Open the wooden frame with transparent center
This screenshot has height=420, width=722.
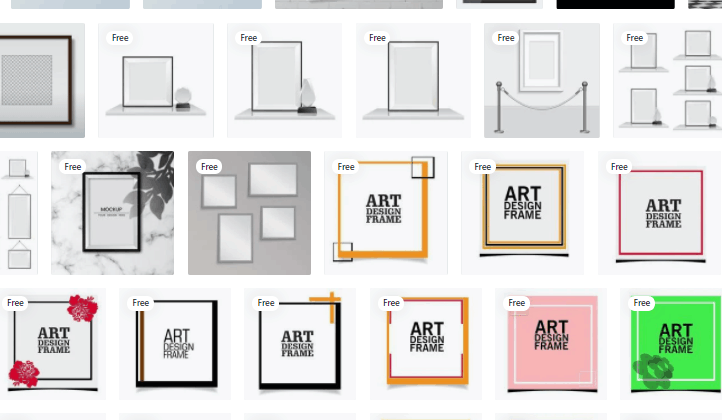pyautogui.click(x=40, y=82)
